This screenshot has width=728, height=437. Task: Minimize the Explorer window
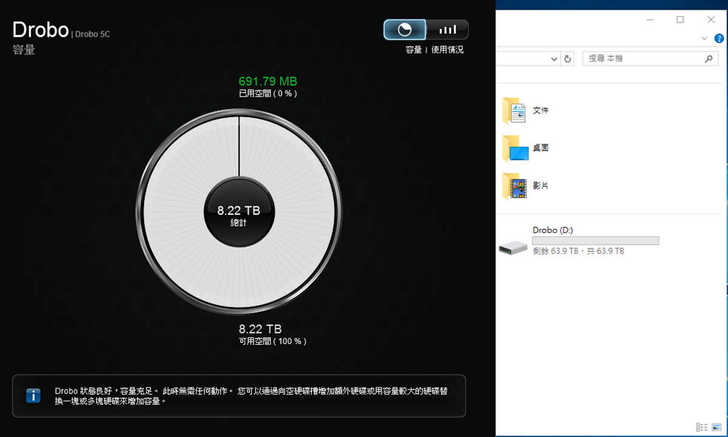pos(650,20)
